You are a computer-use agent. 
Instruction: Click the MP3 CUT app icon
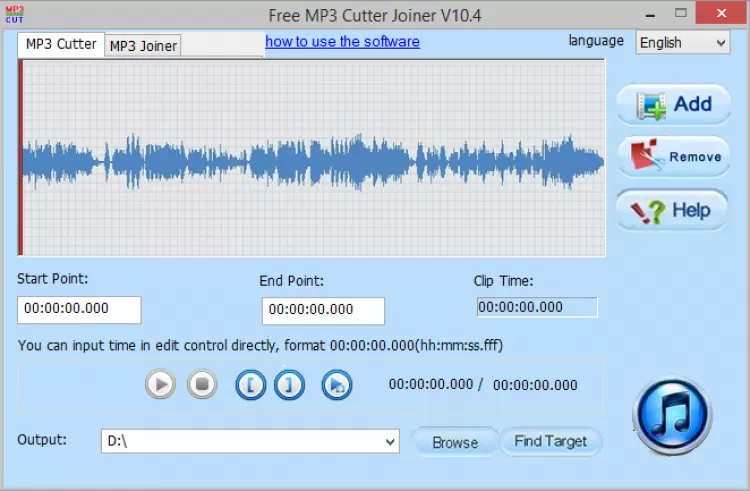click(x=14, y=15)
